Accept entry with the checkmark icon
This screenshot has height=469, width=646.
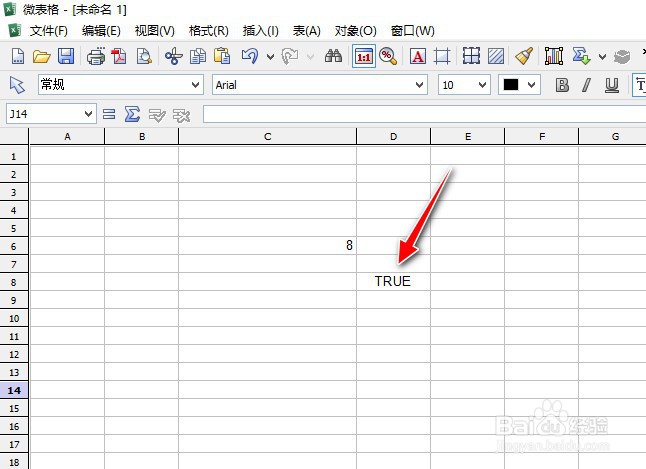[157, 115]
